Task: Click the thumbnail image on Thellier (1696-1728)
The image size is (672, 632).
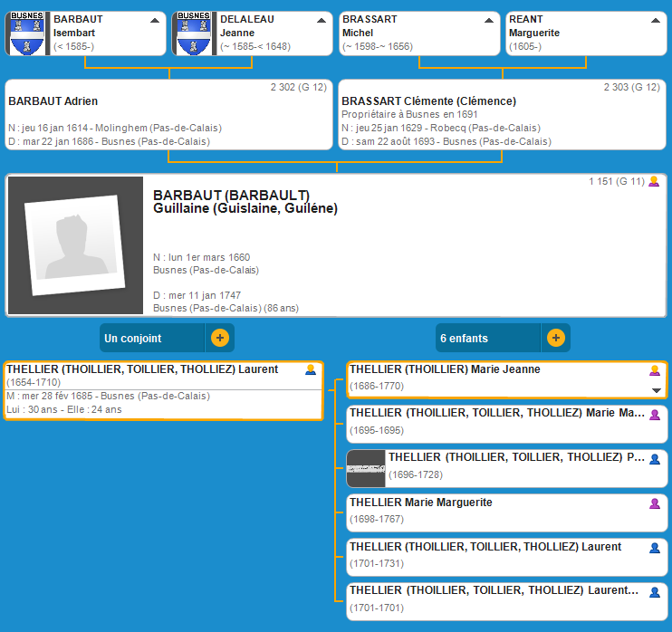Action: [x=366, y=468]
